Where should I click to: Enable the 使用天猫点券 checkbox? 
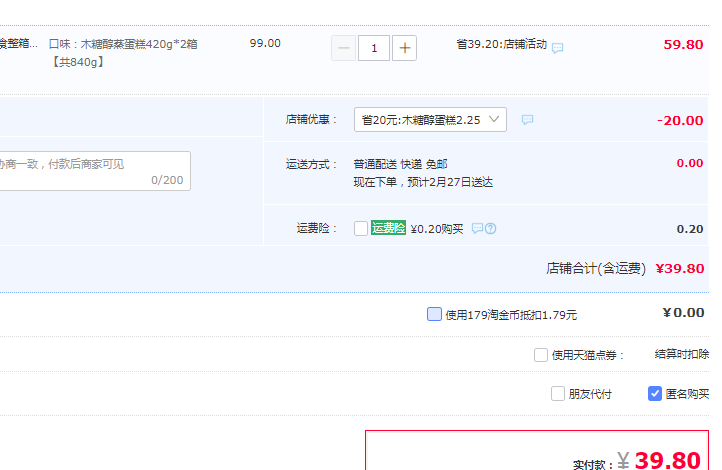point(541,355)
